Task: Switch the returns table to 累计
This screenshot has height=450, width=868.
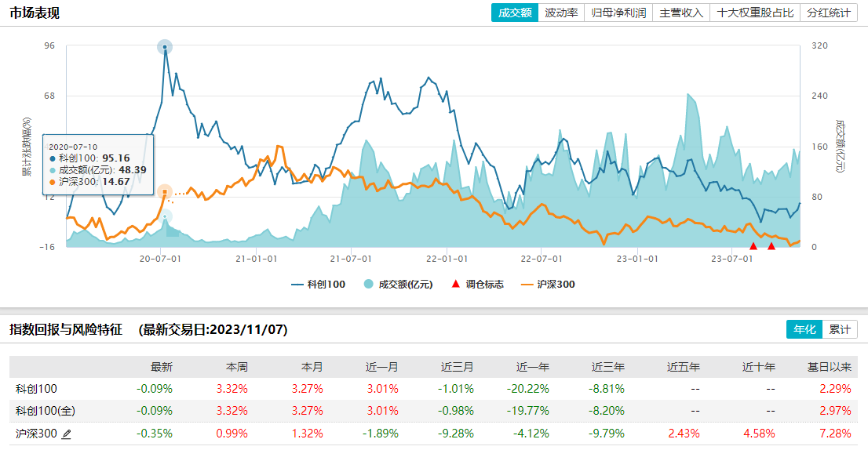Action: pyautogui.click(x=840, y=330)
